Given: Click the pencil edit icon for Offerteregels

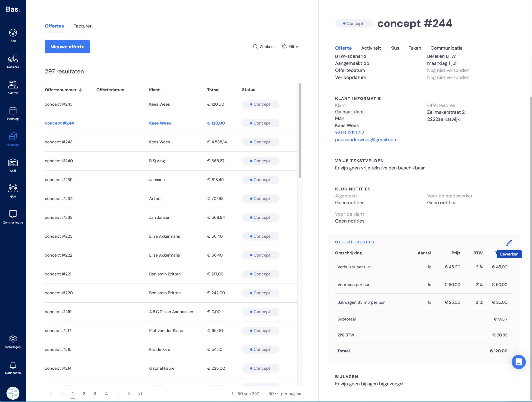Looking at the screenshot, I should (509, 243).
